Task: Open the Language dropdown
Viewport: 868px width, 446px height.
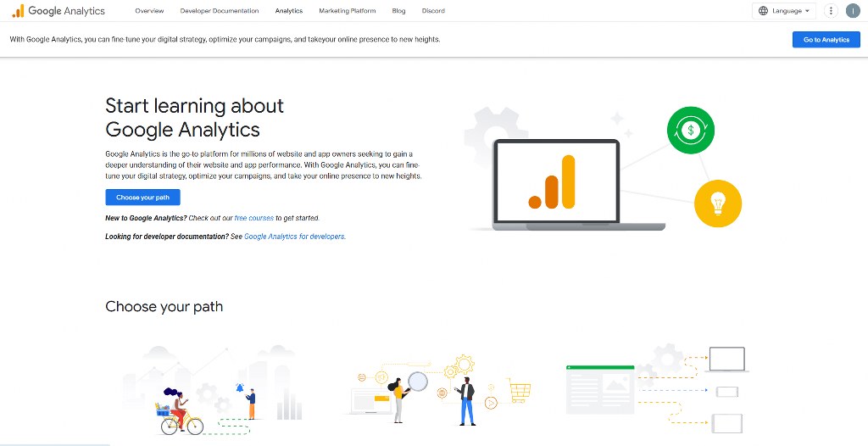Action: coord(783,10)
